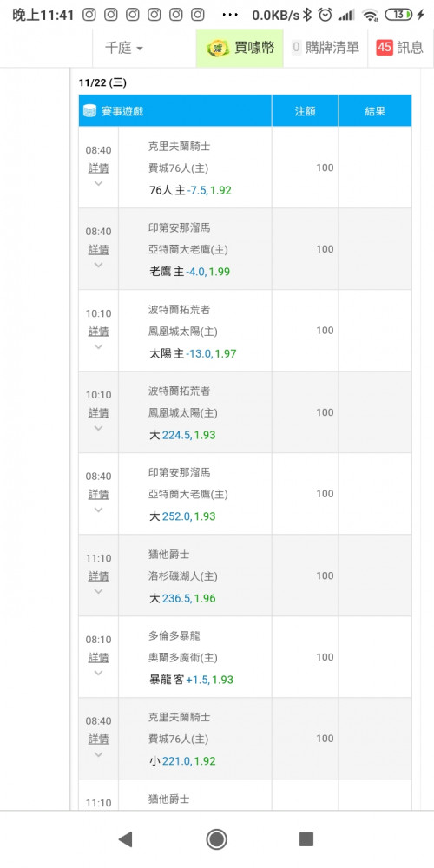
Task: Tap the coin icon on 買噱幣
Action: [x=218, y=48]
